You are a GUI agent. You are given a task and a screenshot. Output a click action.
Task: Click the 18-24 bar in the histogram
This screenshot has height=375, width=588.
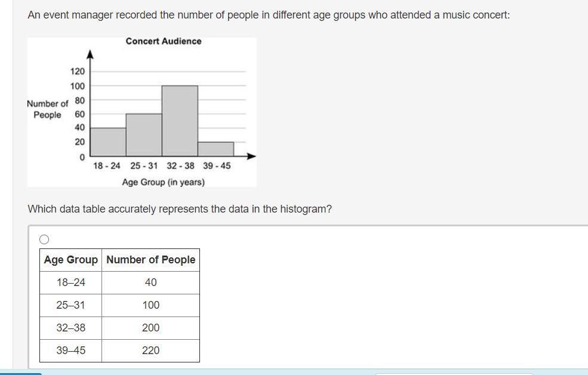[x=108, y=142]
